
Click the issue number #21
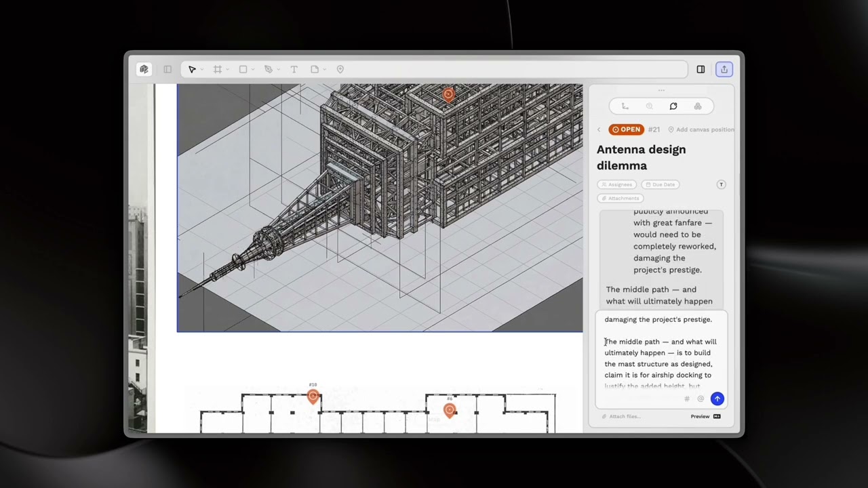pyautogui.click(x=654, y=129)
